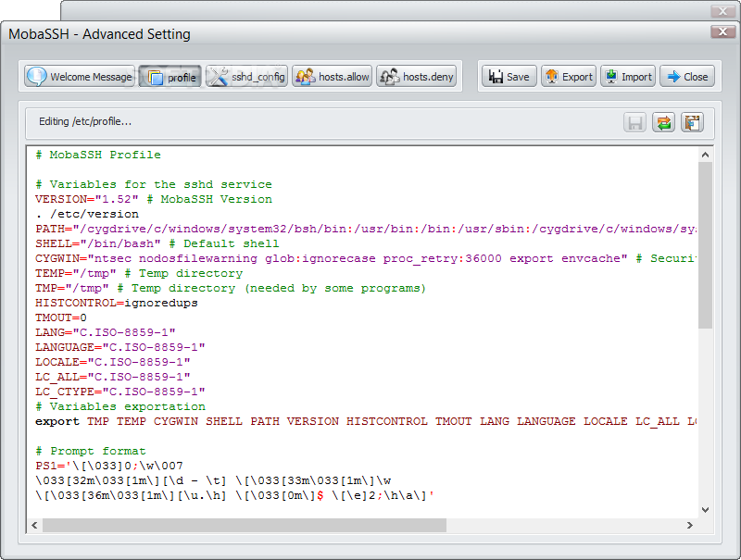Click the PATH= line in the editor
The width and height of the screenshot is (741, 560).
[x=366, y=229]
